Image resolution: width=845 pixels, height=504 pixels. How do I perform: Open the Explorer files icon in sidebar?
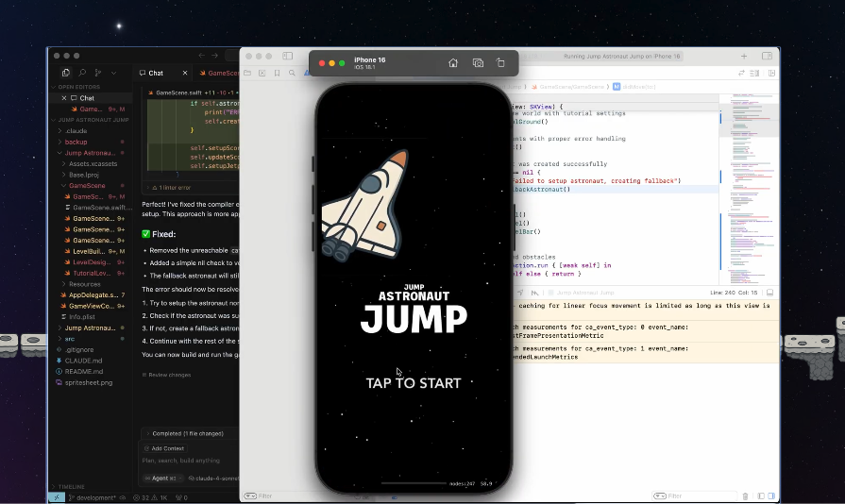pos(65,73)
